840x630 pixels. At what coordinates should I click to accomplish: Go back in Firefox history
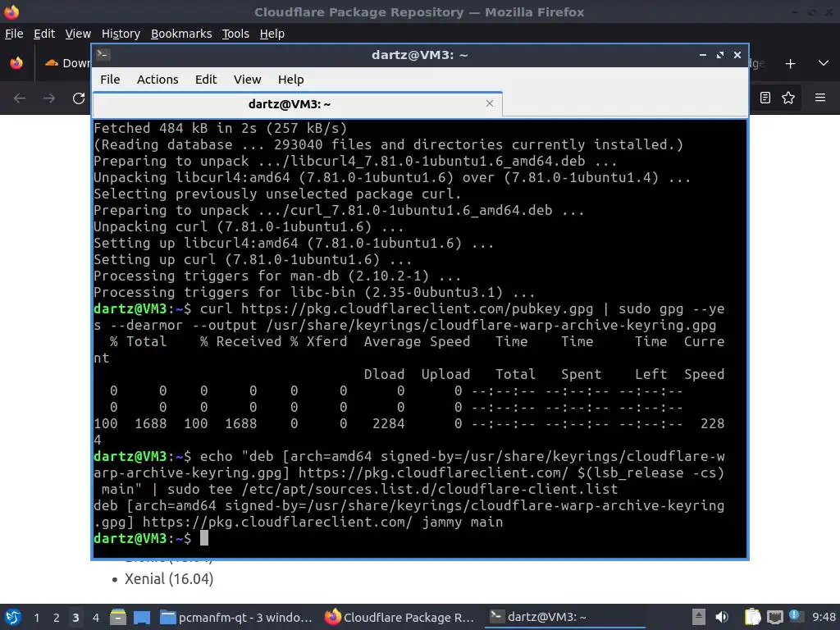click(x=20, y=98)
